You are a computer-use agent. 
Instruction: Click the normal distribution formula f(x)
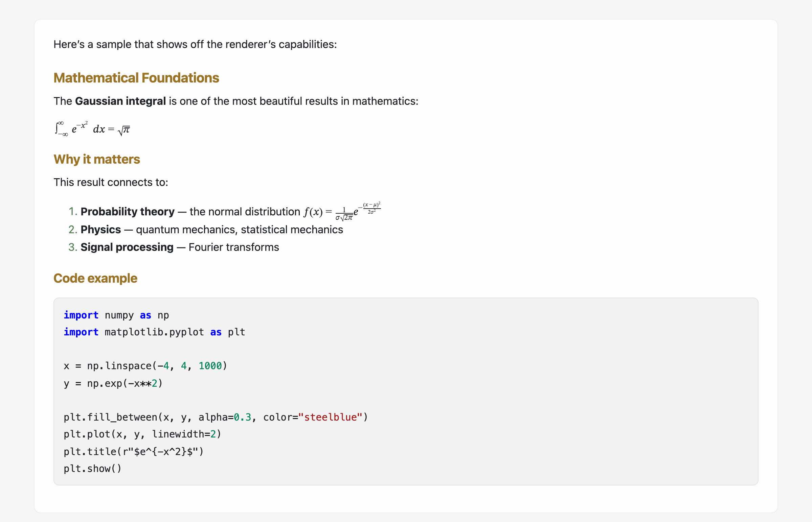tap(342, 212)
